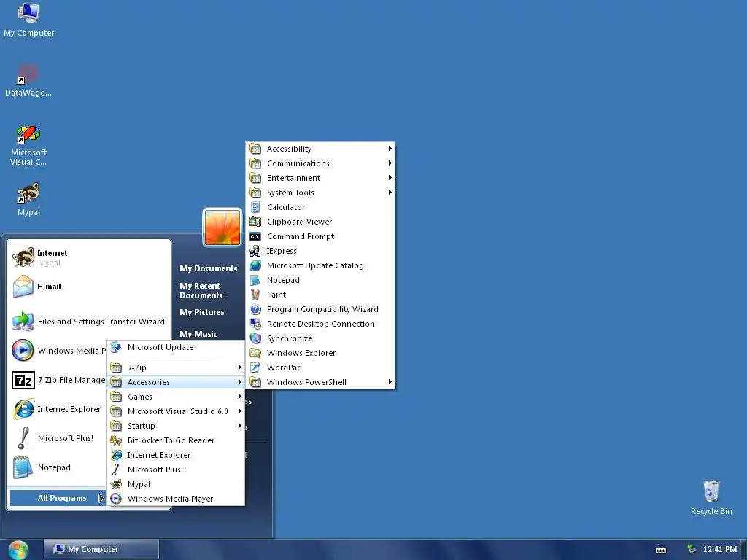
Task: Open Clipboard Viewer
Action: [x=320, y=222]
